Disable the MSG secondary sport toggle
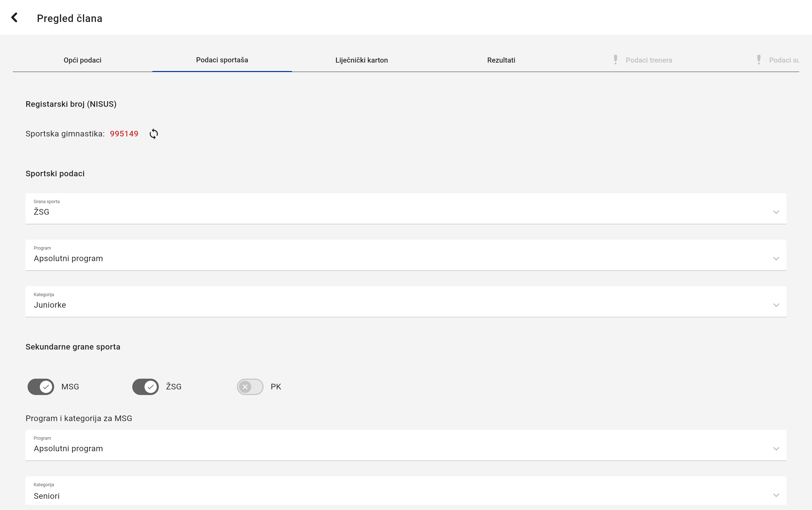This screenshot has height=510, width=812. [41, 387]
